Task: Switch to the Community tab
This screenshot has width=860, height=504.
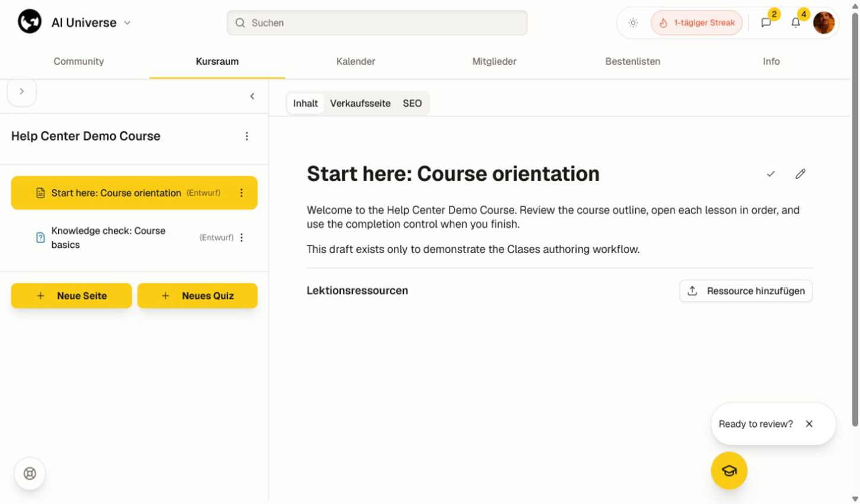Action: pos(79,61)
